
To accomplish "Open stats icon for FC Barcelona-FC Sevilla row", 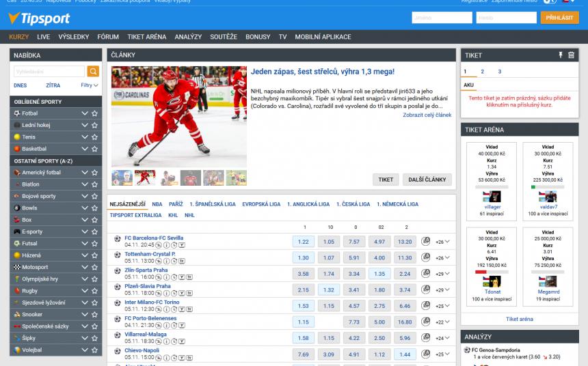I will click(425, 241).
